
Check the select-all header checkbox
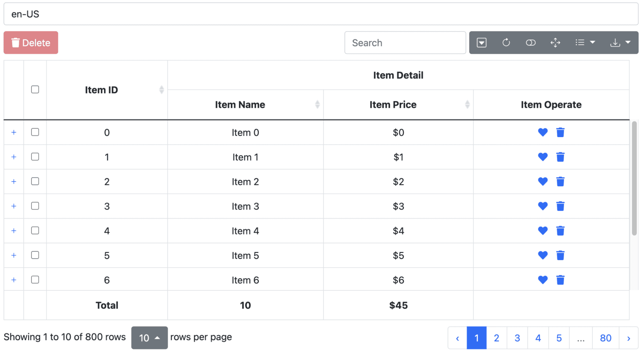pos(35,90)
